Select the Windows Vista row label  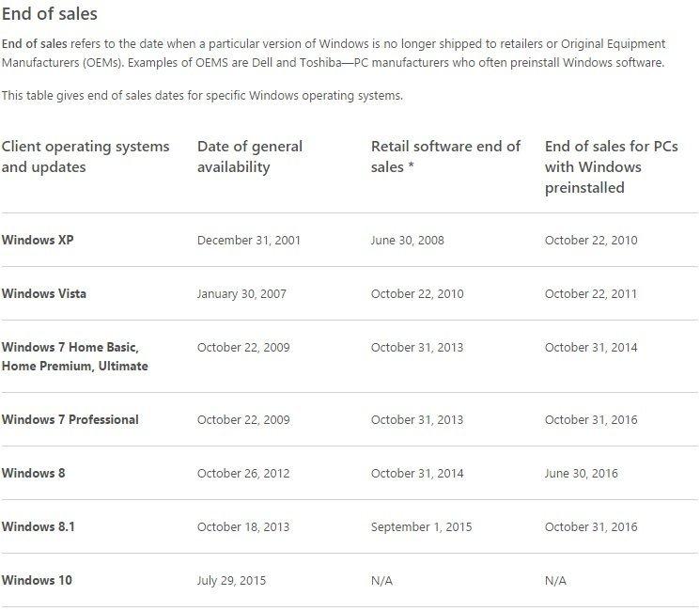[x=44, y=293]
